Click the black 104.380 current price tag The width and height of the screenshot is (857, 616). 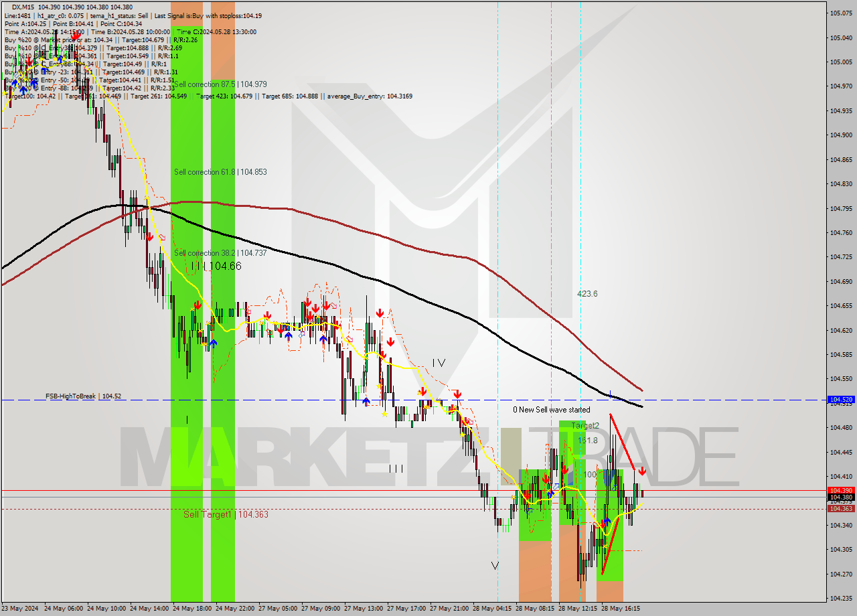[x=841, y=497]
